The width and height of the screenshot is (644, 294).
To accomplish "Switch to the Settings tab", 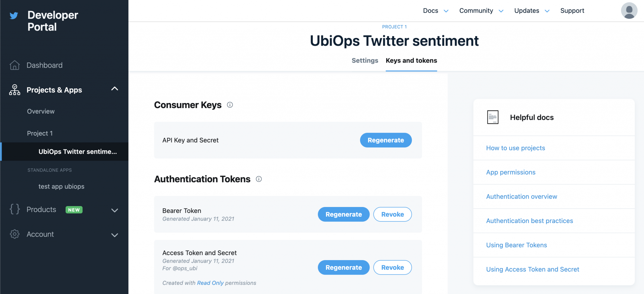I will pos(365,60).
